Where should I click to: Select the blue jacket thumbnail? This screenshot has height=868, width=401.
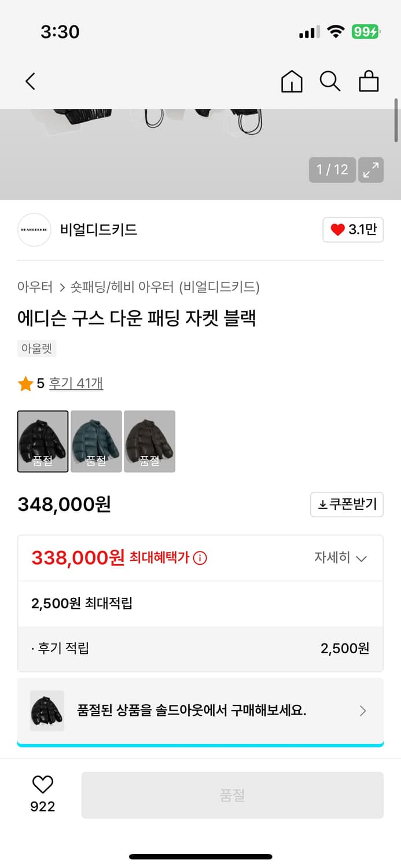pos(96,441)
